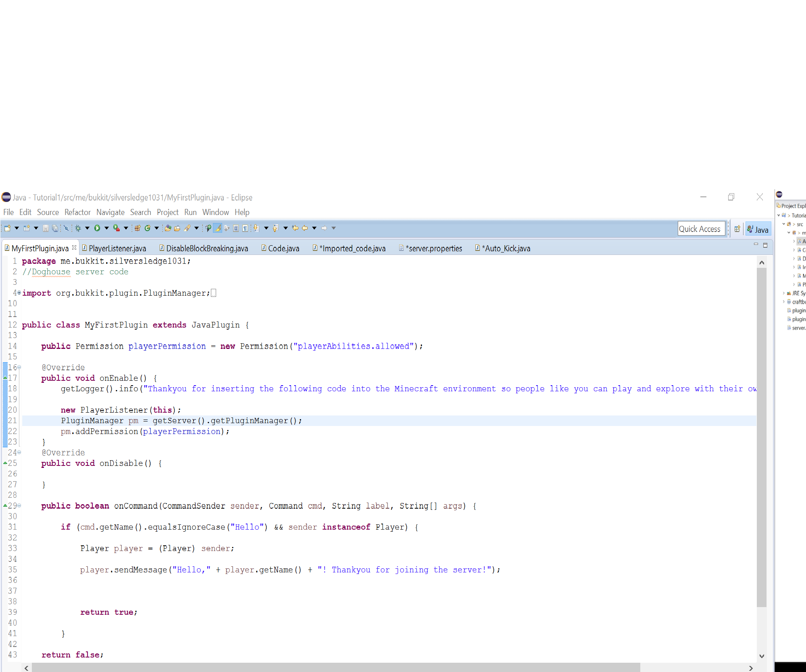Expand the JRE System Library node
This screenshot has width=806, height=672.
tap(783, 293)
